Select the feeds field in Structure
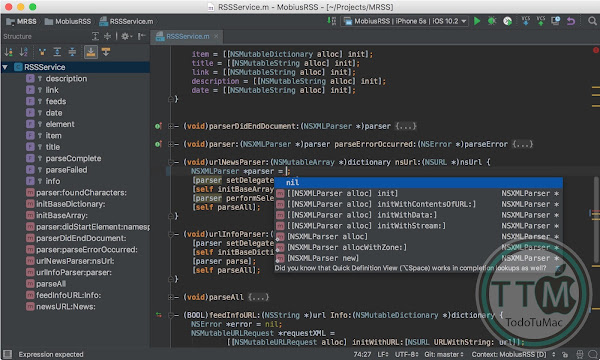This screenshot has width=600, height=360. (56, 101)
